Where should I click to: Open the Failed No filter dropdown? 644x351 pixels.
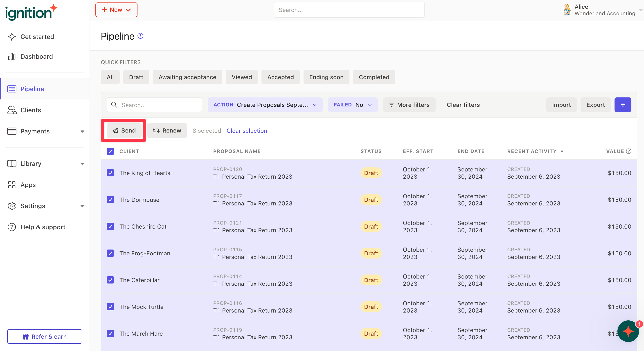pos(353,105)
